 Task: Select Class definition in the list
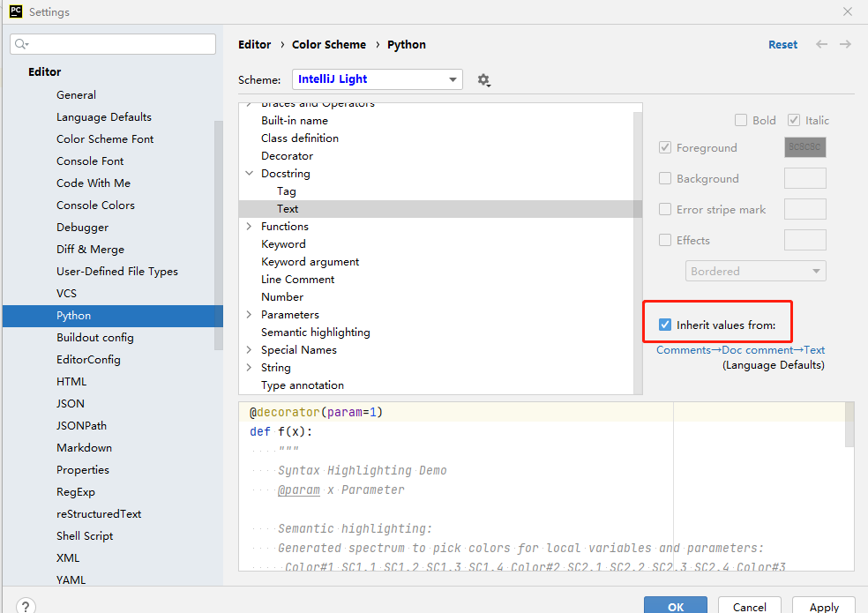point(300,138)
